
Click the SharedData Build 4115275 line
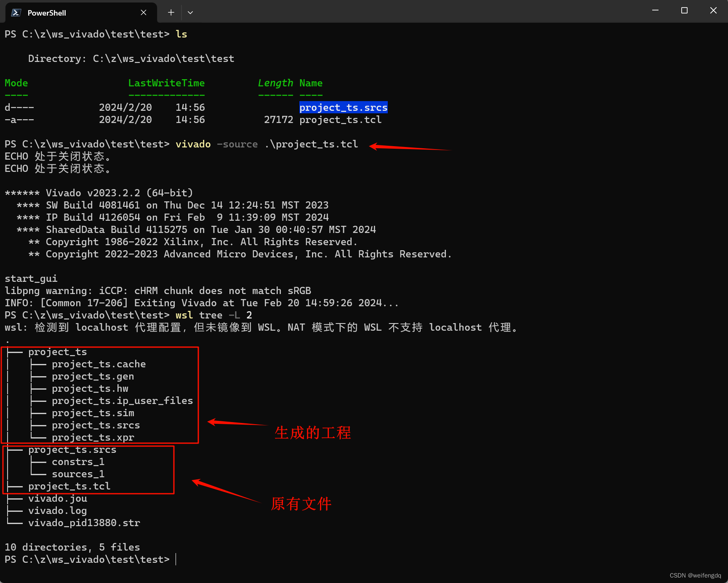[x=196, y=230]
